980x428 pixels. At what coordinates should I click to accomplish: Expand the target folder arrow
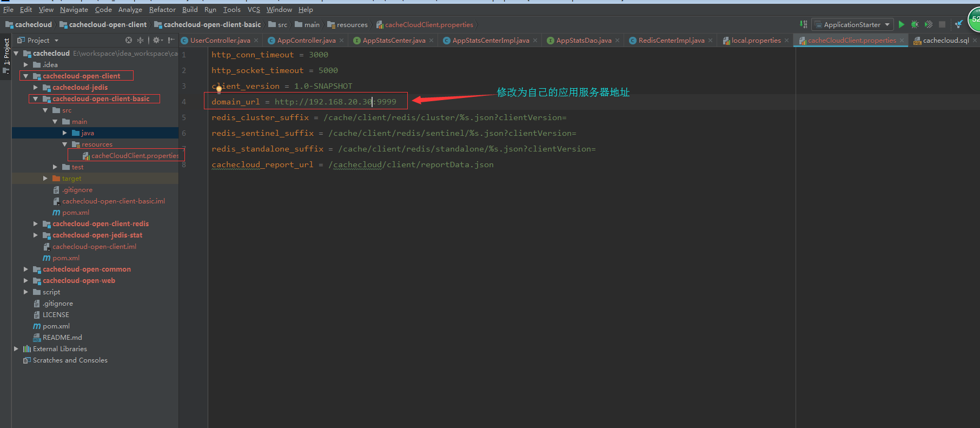point(45,178)
